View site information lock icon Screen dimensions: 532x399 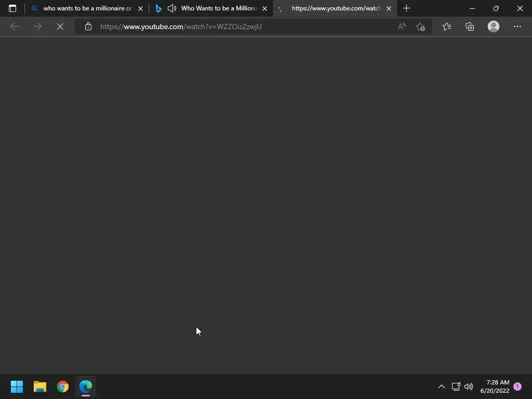[88, 26]
